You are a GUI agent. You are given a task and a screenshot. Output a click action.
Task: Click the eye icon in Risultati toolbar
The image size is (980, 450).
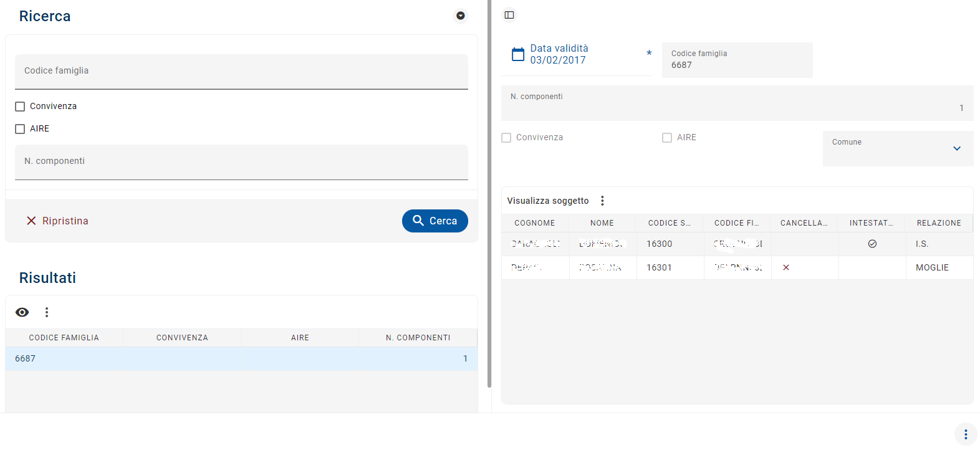point(22,312)
